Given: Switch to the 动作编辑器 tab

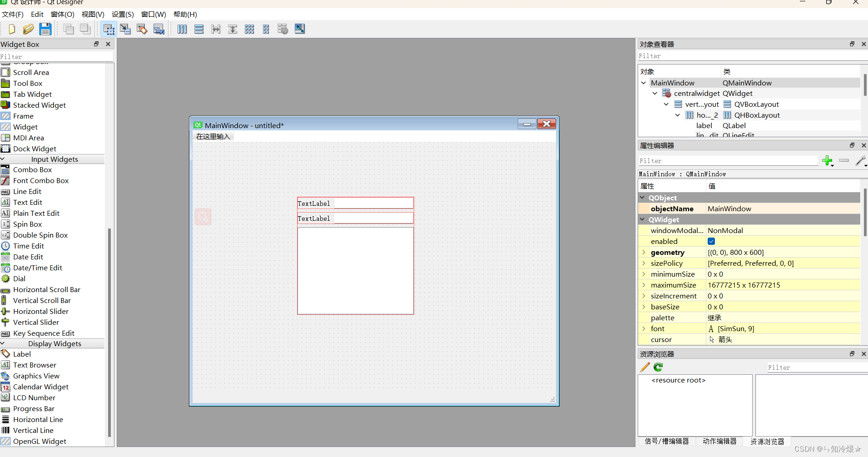Looking at the screenshot, I should point(719,441).
